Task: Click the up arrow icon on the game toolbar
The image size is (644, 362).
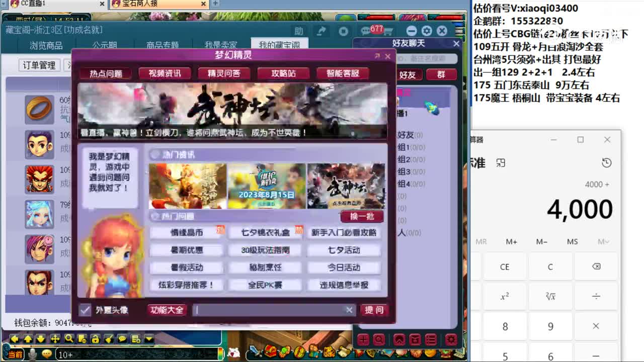Action: pyautogui.click(x=28, y=339)
